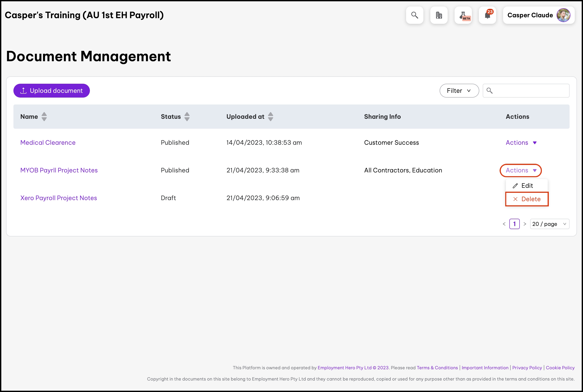
Task: Open the Privacy Policy footer link
Action: click(527, 368)
